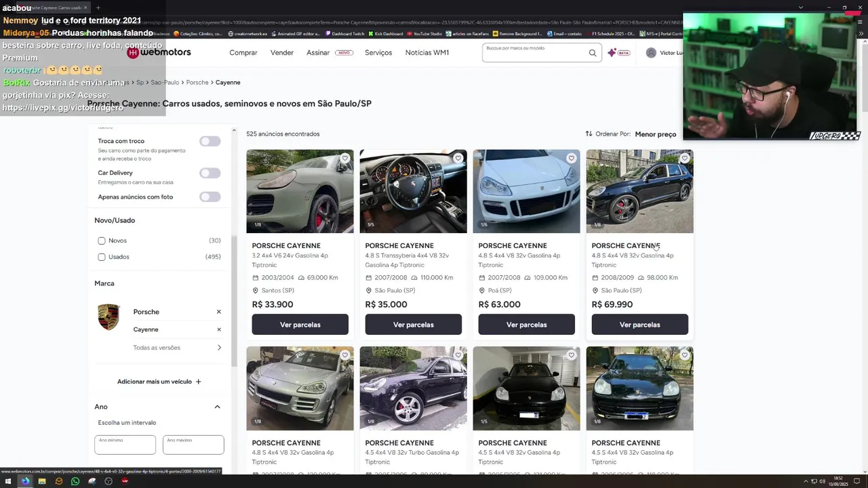Open the Serviços menu
Screen dimensions: 868x488
tap(378, 53)
